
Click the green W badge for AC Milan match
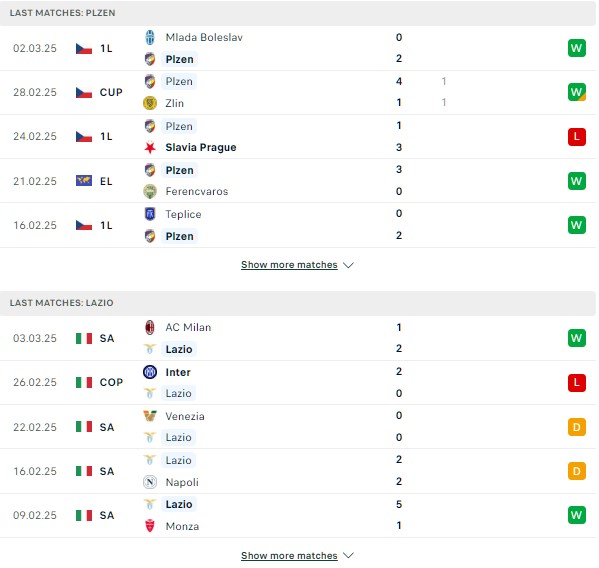(x=576, y=338)
